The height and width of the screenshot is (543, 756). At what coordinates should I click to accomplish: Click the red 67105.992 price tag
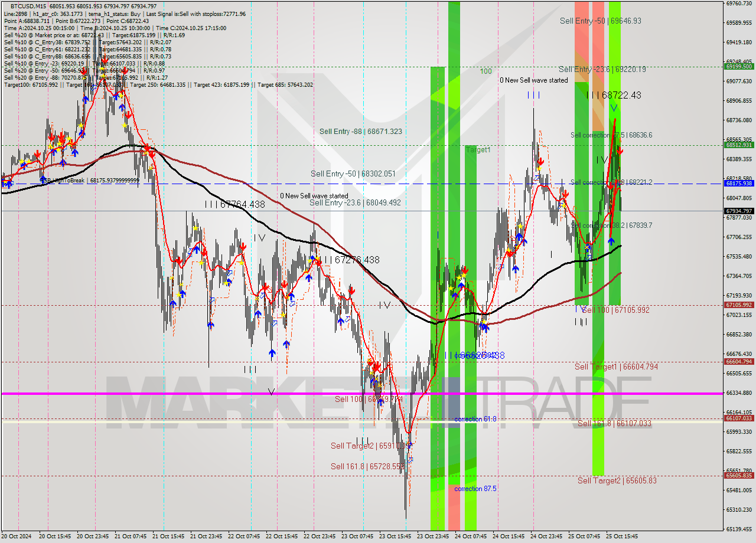tap(739, 305)
